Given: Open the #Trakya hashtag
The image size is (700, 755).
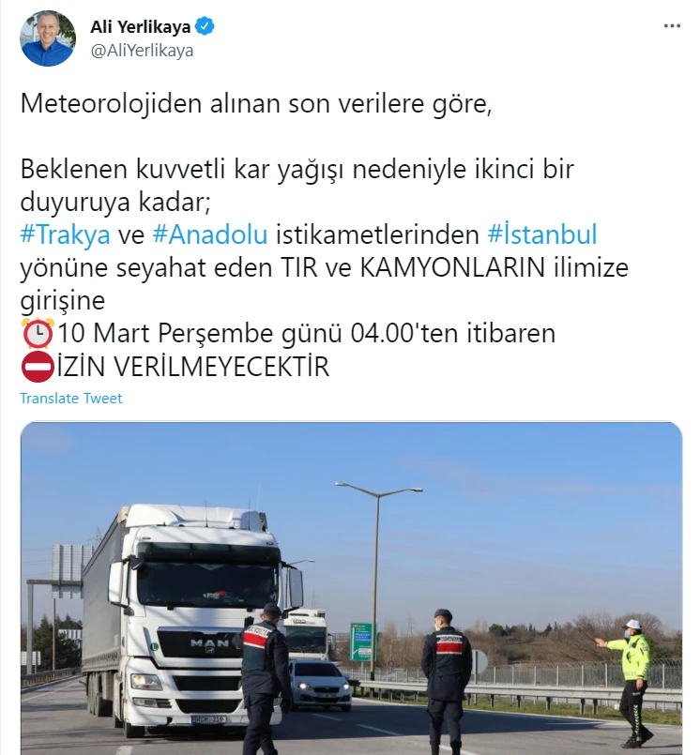Looking at the screenshot, I should [65, 235].
